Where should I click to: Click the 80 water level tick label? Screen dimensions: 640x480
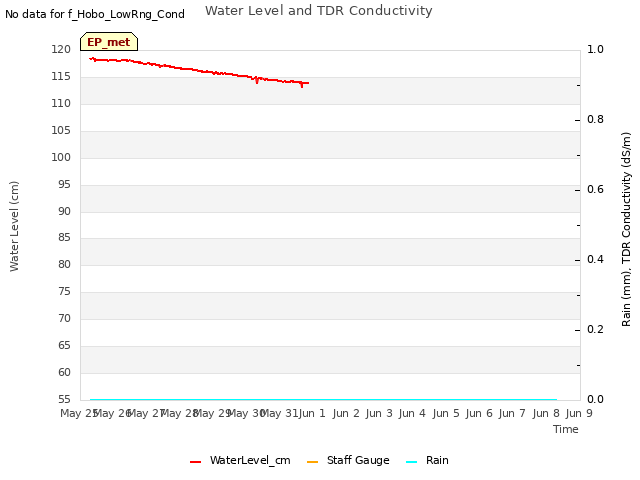click(64, 264)
